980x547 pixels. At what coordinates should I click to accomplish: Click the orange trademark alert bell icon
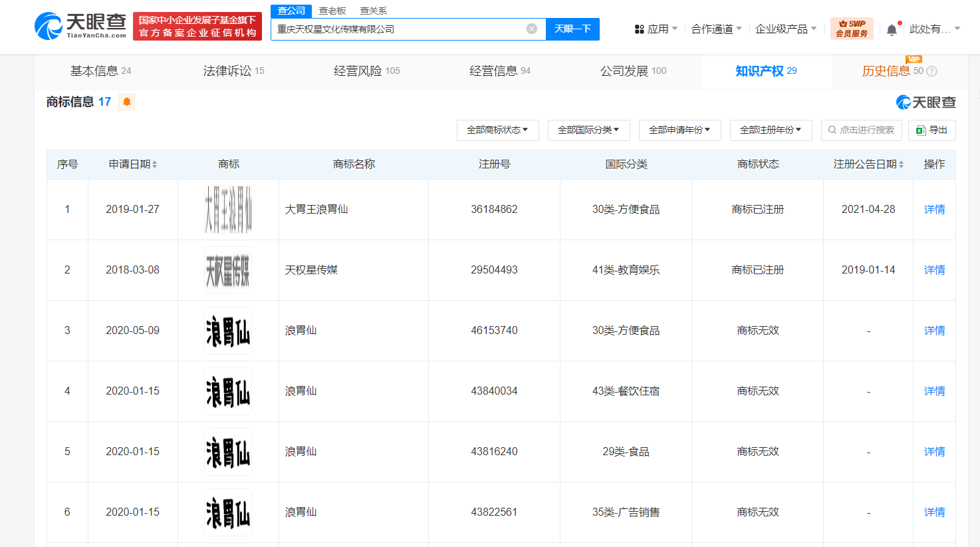click(126, 102)
